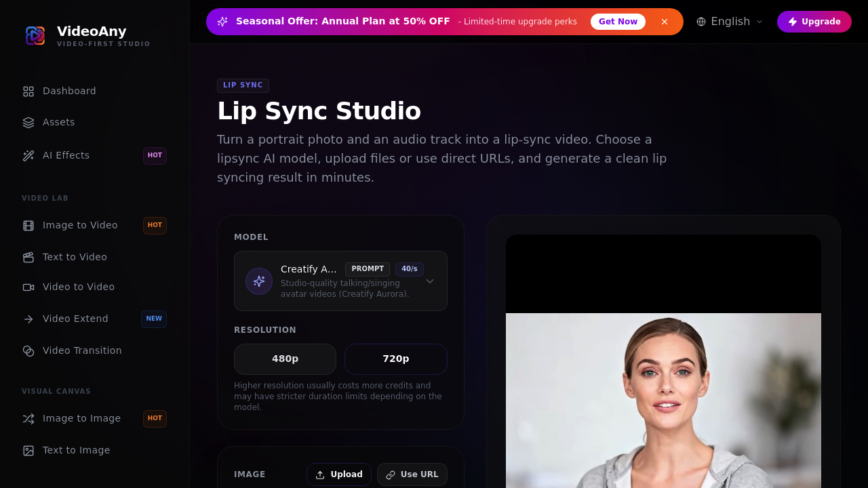
Task: Click the Upload image button
Action: point(339,474)
